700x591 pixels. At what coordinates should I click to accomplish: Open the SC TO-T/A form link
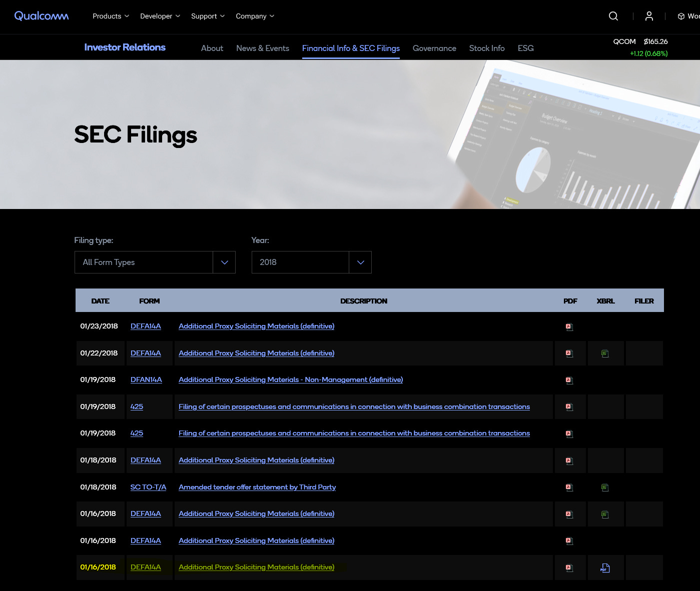[148, 487]
